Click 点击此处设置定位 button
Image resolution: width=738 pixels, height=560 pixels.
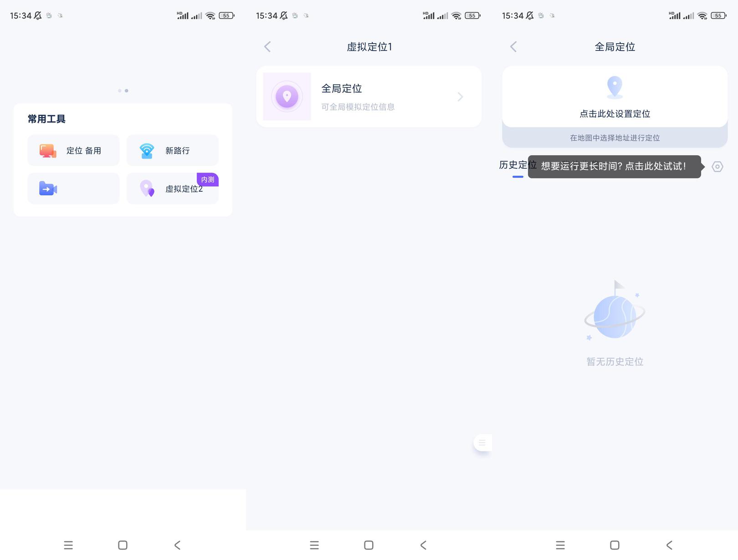click(615, 97)
